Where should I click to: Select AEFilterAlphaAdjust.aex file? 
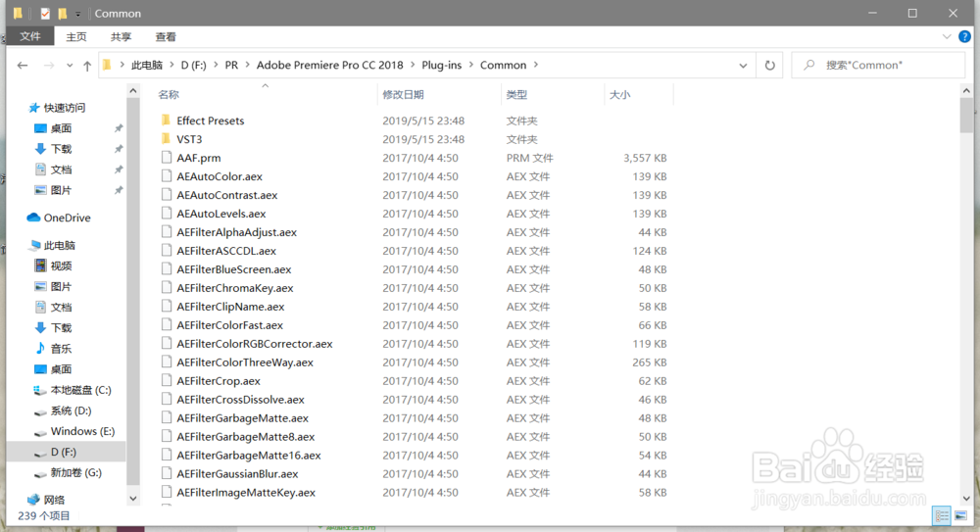point(237,232)
